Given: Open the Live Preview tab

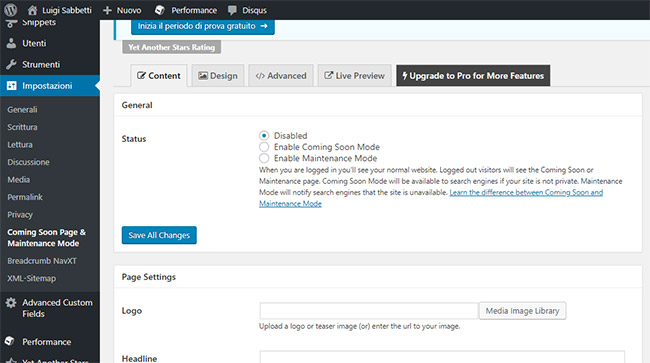Looking at the screenshot, I should [x=355, y=75].
